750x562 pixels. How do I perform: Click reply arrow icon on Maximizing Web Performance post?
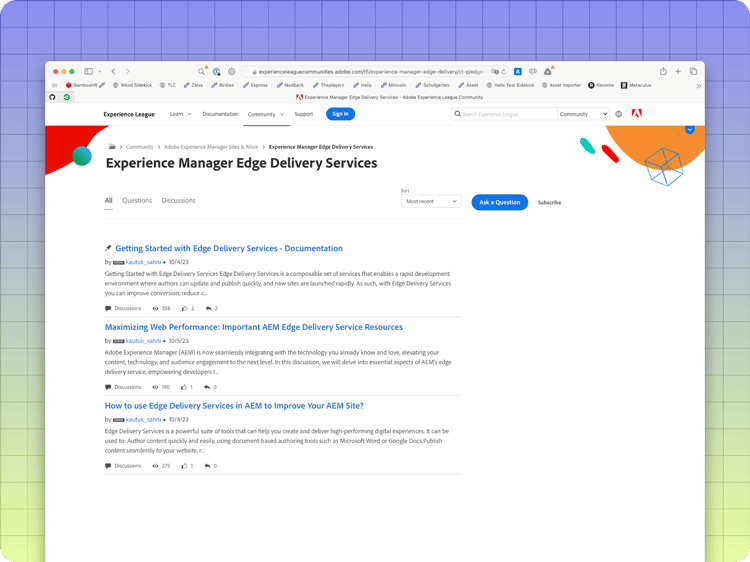coord(207,387)
